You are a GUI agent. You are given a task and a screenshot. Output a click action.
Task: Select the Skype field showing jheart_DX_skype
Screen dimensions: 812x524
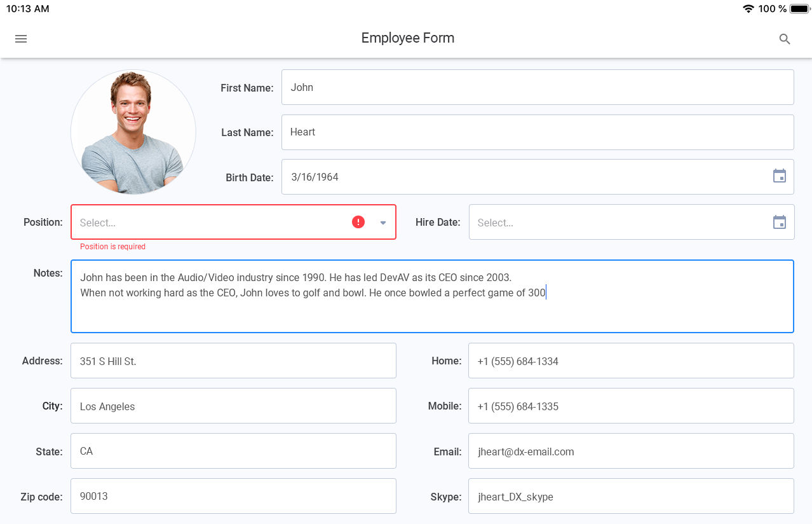point(630,496)
